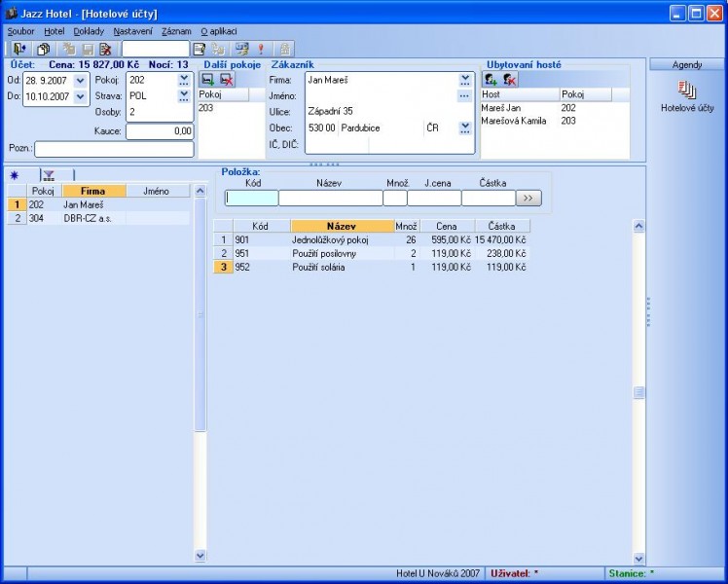Click the red exclamation mark toolbar icon

tap(261, 49)
